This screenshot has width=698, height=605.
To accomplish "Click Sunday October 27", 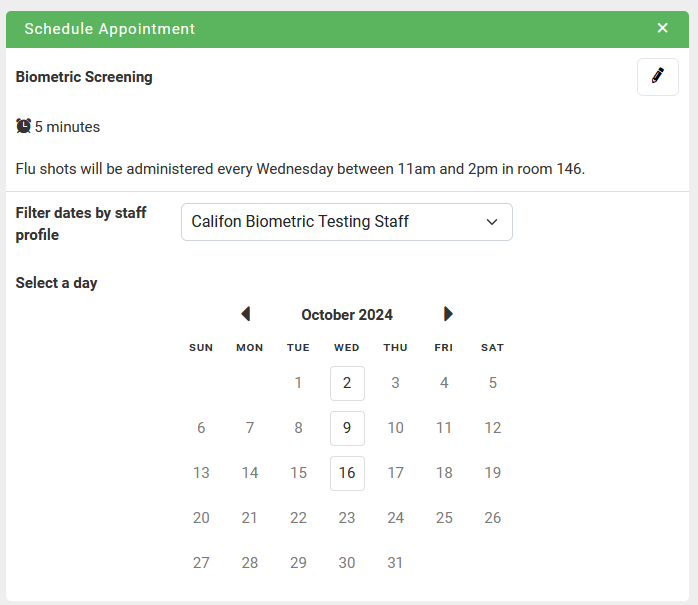I will [x=201, y=563].
